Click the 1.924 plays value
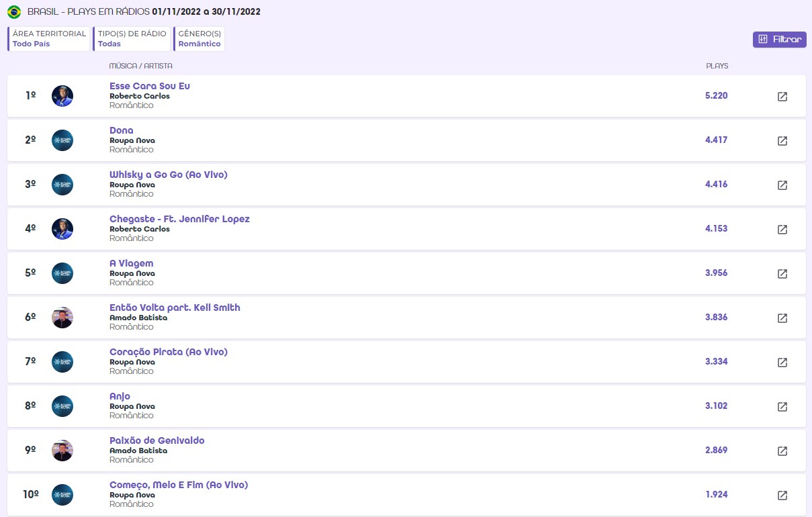 coord(717,495)
